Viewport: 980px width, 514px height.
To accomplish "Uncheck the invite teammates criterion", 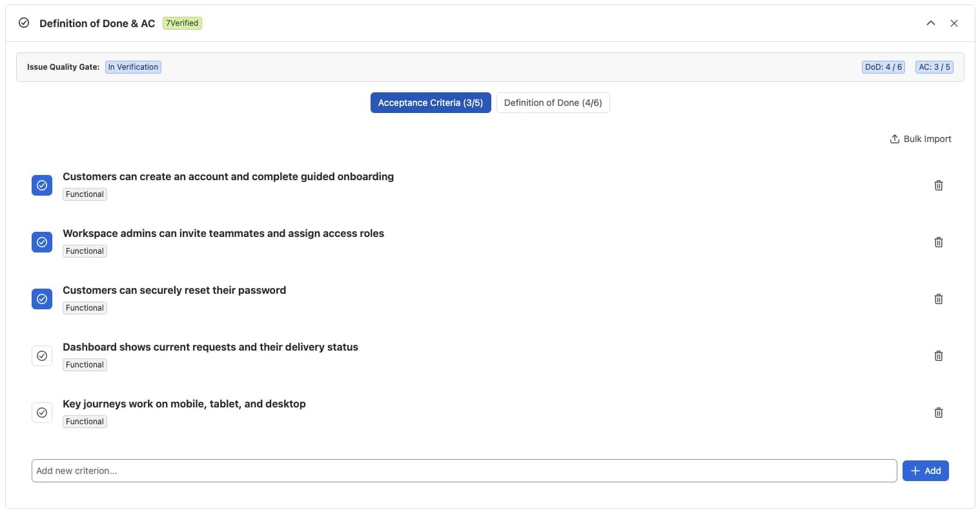I will pos(42,242).
